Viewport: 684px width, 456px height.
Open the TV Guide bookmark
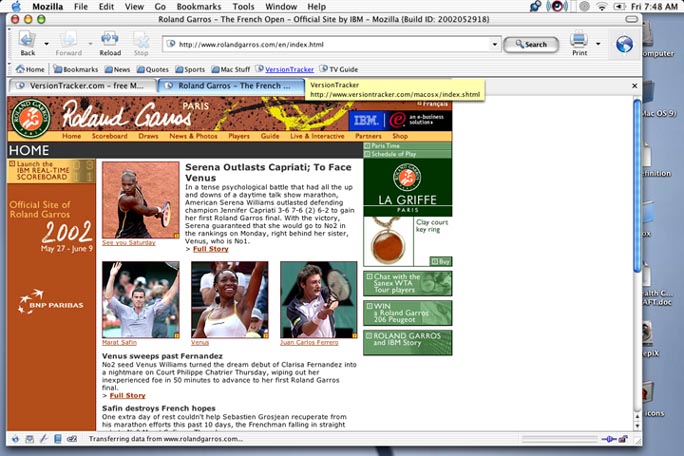pos(339,69)
